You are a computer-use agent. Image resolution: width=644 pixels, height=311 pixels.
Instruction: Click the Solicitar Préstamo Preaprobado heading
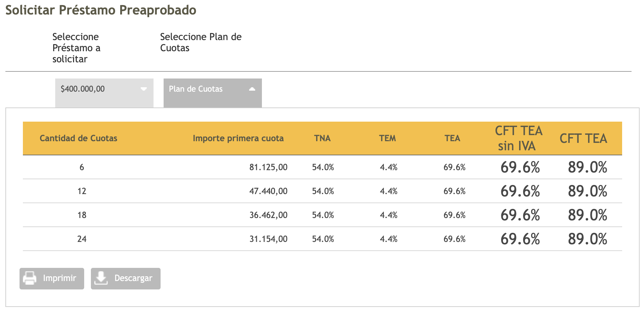(x=101, y=10)
